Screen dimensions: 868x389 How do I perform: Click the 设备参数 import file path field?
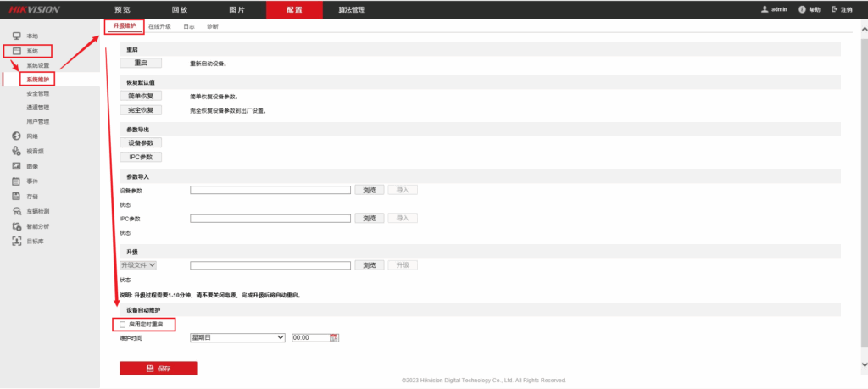coord(270,191)
